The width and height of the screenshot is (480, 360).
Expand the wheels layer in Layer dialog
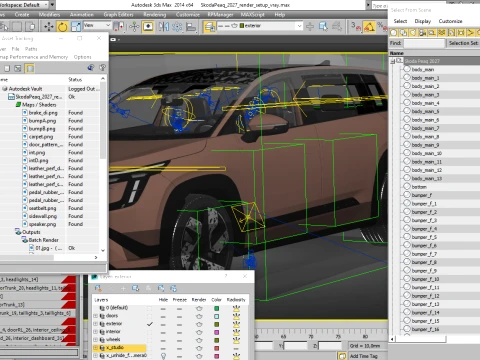pyautogui.click(x=95, y=340)
